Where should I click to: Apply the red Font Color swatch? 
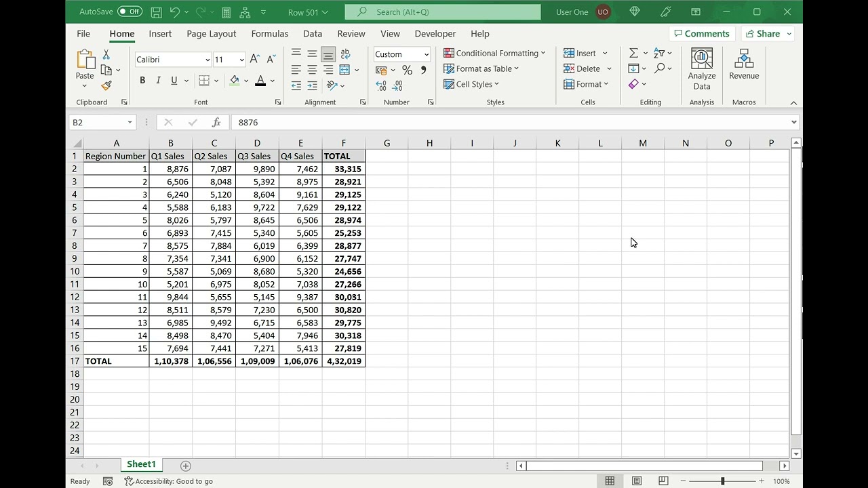tap(260, 81)
